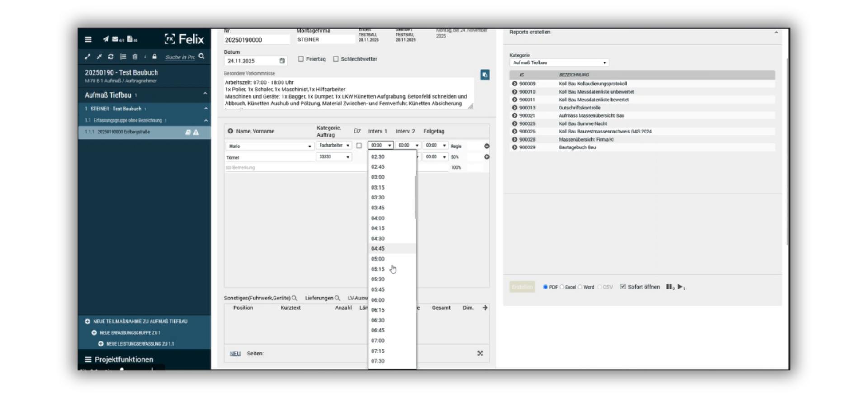This screenshot has height=398, width=868.
Task: Choose 05:00 from the time dropdown list
Action: pyautogui.click(x=378, y=259)
